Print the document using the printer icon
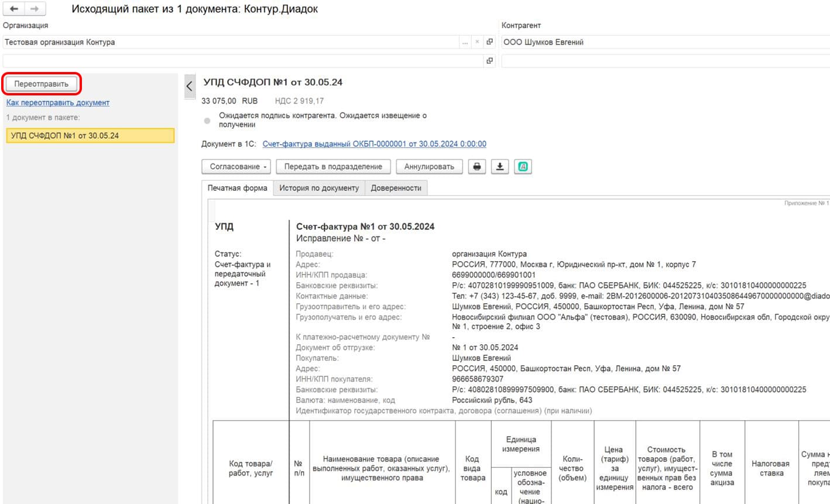The height and width of the screenshot is (504, 830). point(477,167)
